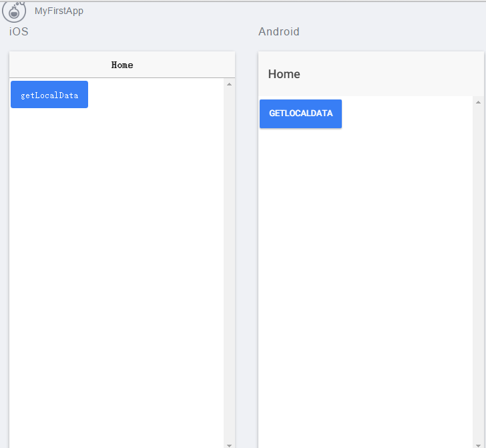The width and height of the screenshot is (486, 448).
Task: Click the Android preview scrollbar down arrow
Action: (x=478, y=445)
